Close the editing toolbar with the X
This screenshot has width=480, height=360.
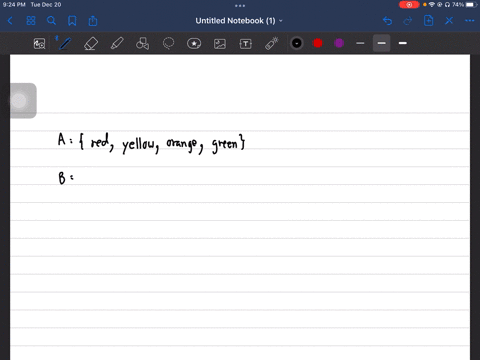449,21
